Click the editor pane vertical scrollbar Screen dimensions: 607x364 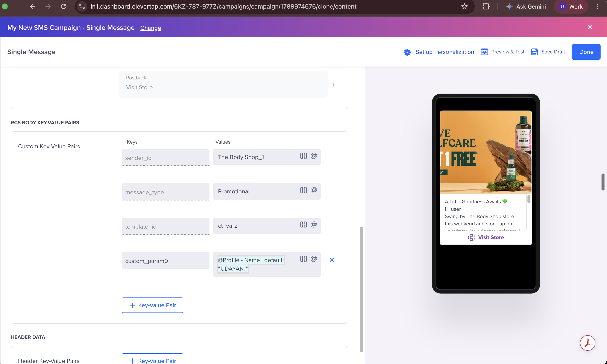[361, 290]
